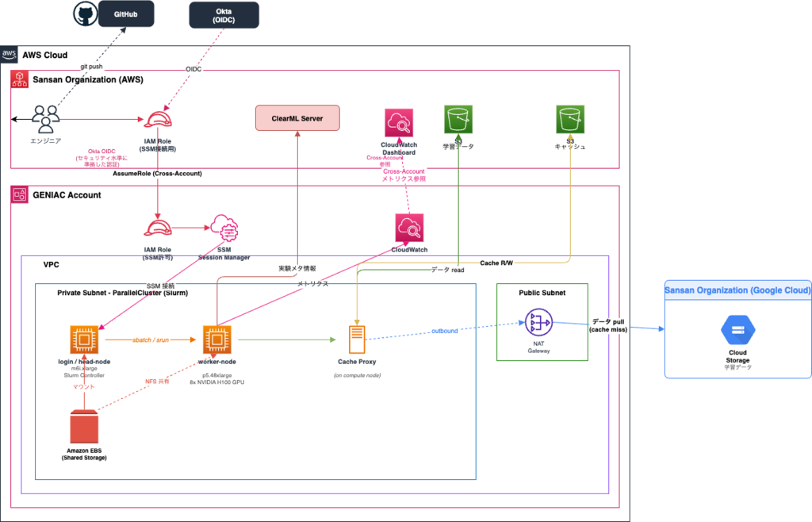Select the 'エンジニア' label
This screenshot has width=812, height=522.
(x=45, y=141)
